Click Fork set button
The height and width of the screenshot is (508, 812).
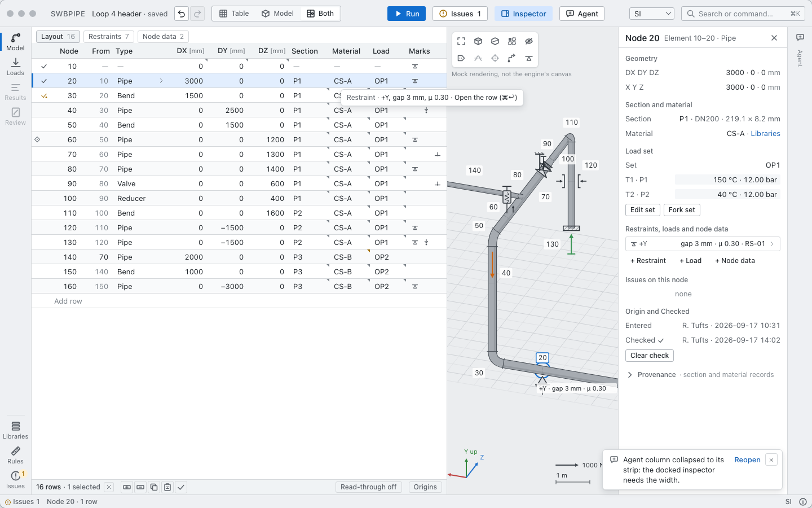(682, 210)
